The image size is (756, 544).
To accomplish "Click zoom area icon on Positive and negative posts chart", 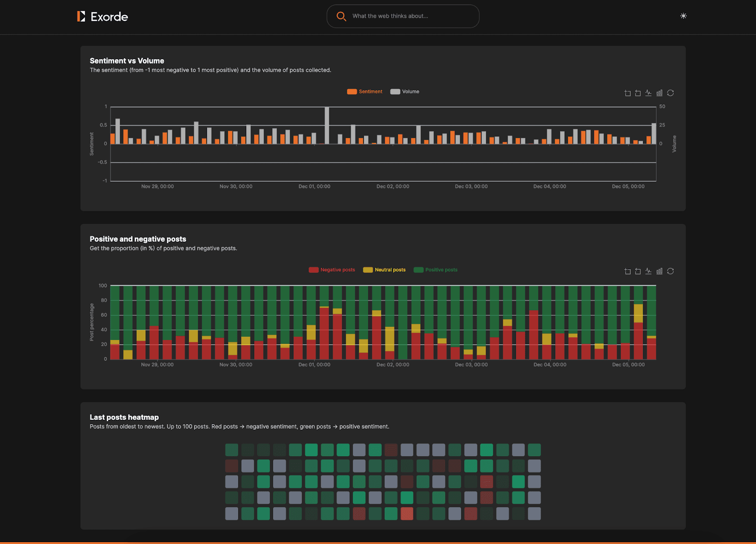I will tap(627, 271).
